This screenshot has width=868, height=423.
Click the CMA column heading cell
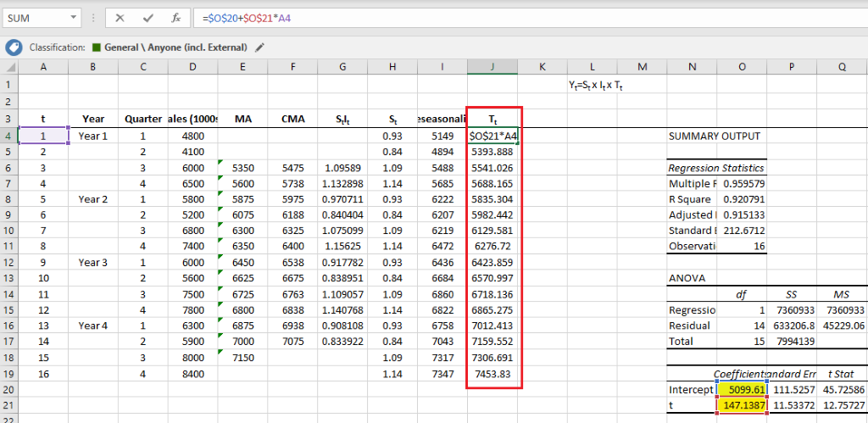[292, 119]
